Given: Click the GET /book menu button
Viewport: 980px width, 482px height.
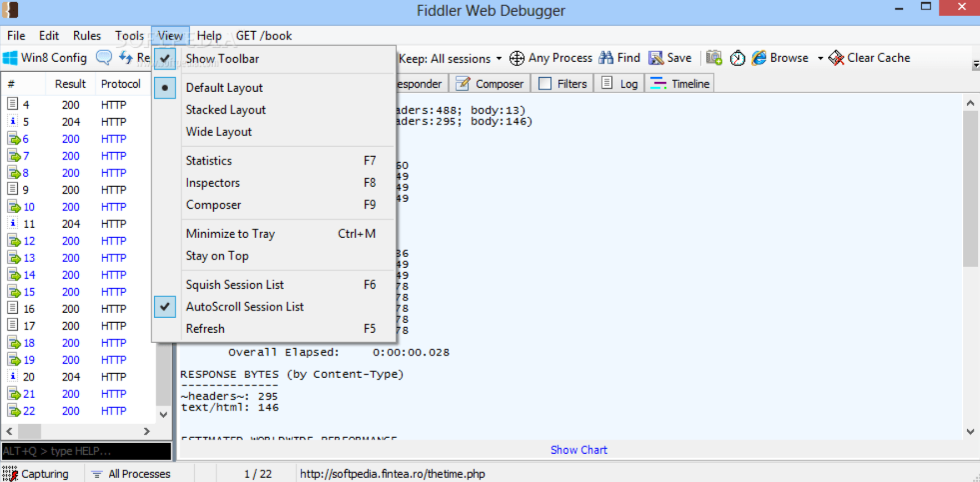Looking at the screenshot, I should pos(264,36).
